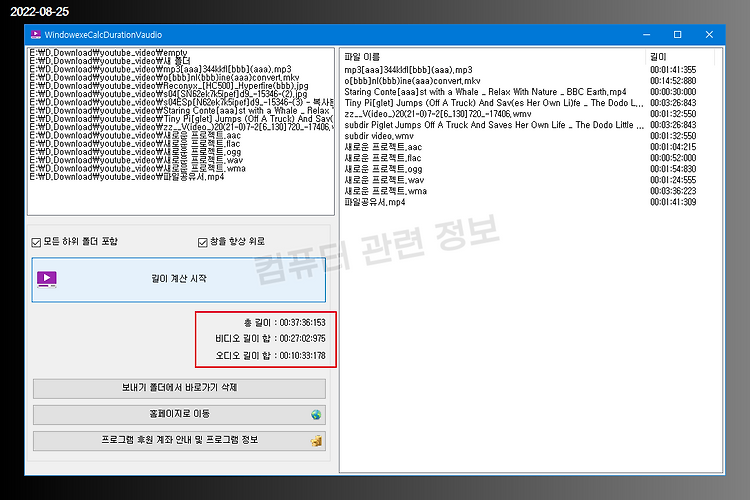Click the WindowexeCalcDurationVaudio title text
Screen dimensions: 750x500
pos(103,35)
